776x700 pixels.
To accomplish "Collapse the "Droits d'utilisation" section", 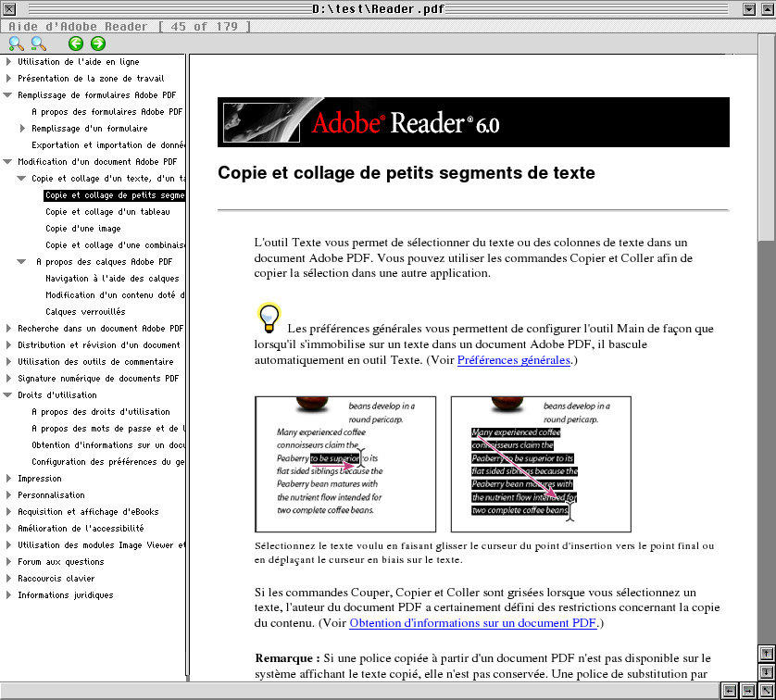I will tap(7, 394).
